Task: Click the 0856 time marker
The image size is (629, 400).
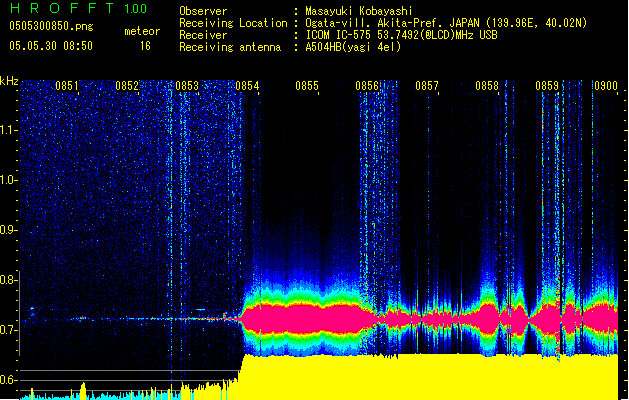Action: point(367,86)
